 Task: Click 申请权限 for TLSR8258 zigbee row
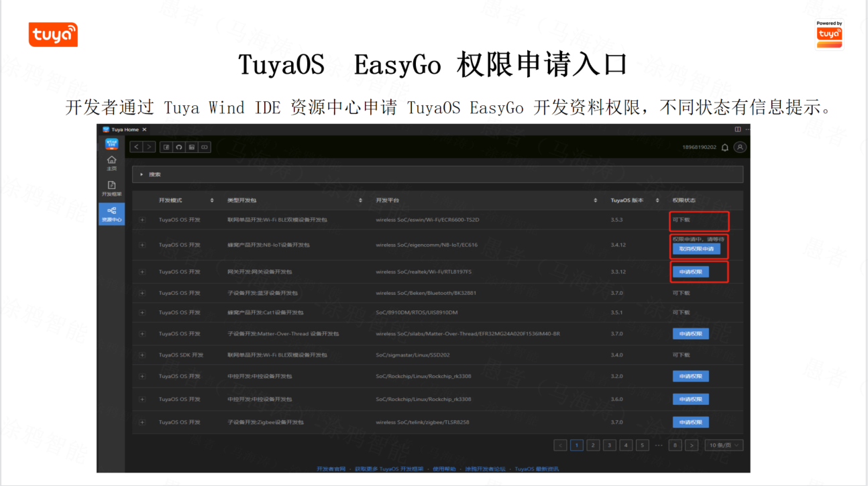coord(690,422)
